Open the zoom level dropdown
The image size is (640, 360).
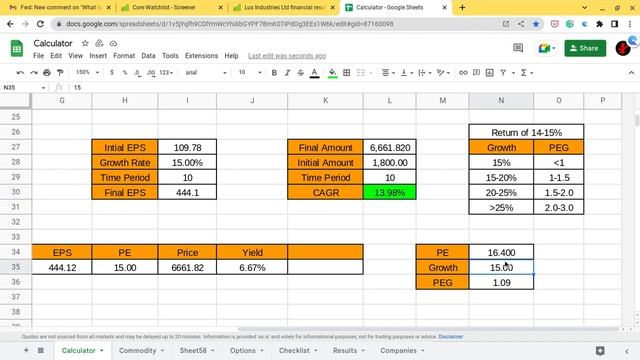pyautogui.click(x=87, y=72)
